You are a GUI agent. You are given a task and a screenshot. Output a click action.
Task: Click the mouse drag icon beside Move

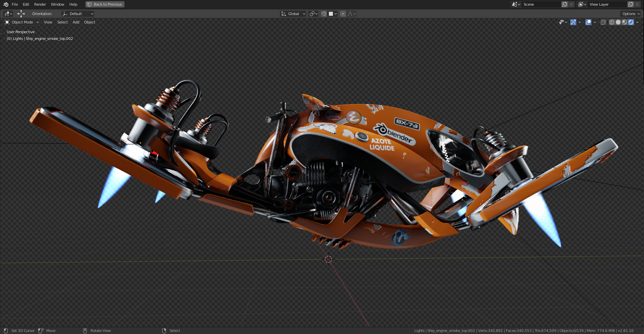coord(41,331)
